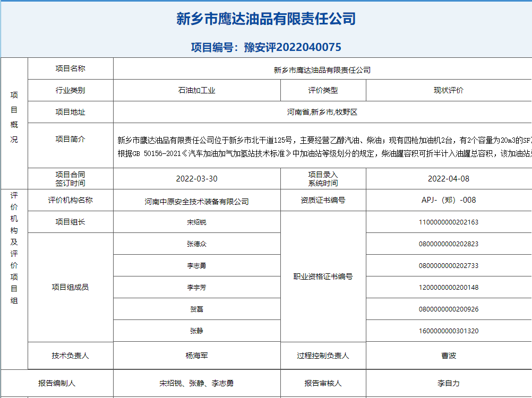The image size is (532, 398).
Task: Click the 技术负责人 label
Action: point(70,356)
